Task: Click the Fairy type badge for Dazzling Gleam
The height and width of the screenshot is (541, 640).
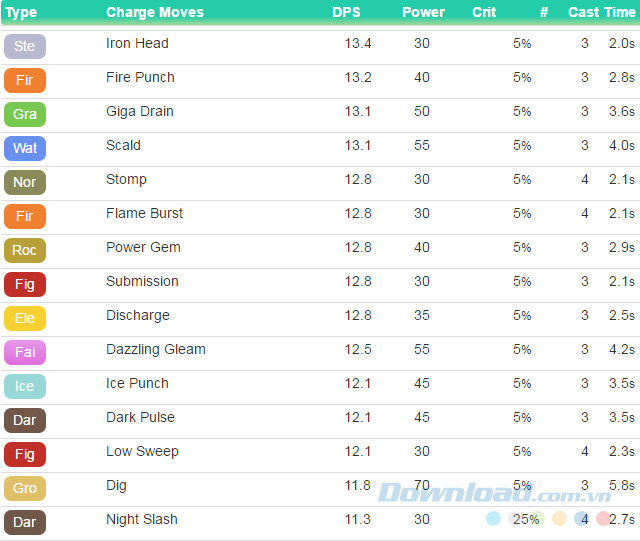Action: coord(25,352)
